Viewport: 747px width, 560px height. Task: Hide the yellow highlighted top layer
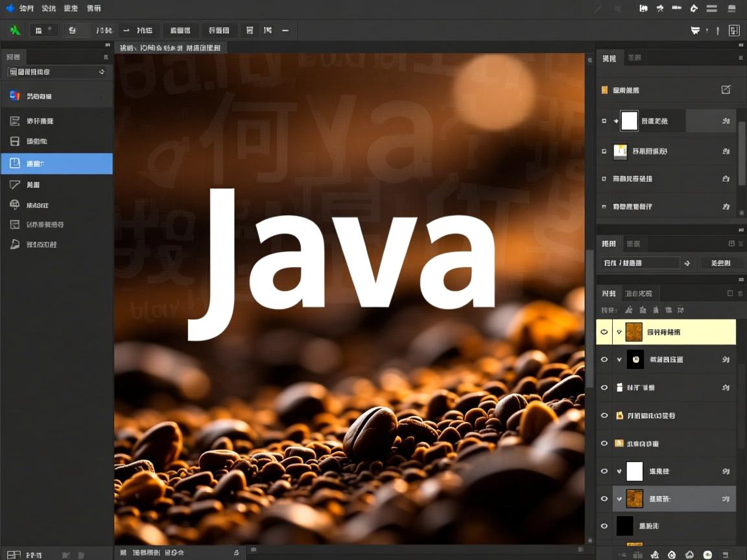(x=604, y=332)
